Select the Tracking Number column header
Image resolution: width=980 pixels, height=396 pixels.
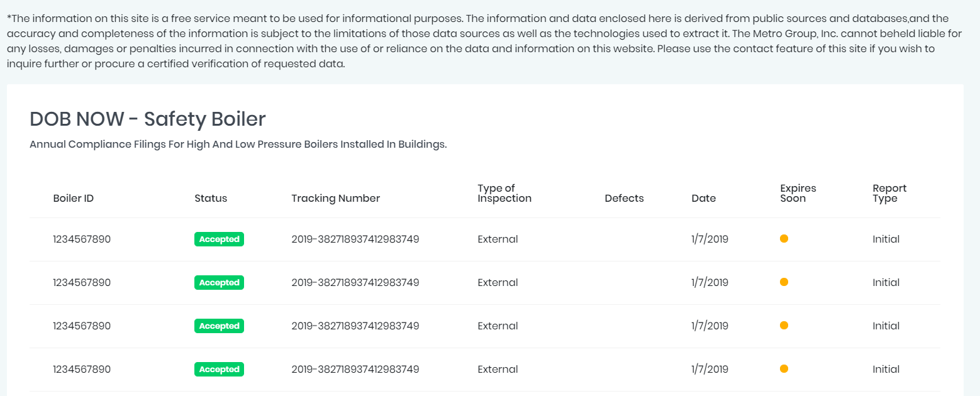tap(336, 198)
